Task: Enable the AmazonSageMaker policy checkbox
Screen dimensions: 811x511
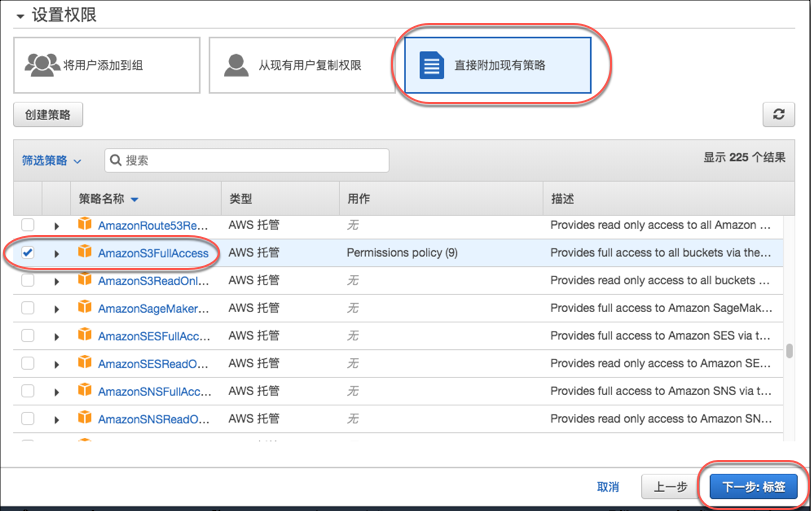Action: [28, 308]
